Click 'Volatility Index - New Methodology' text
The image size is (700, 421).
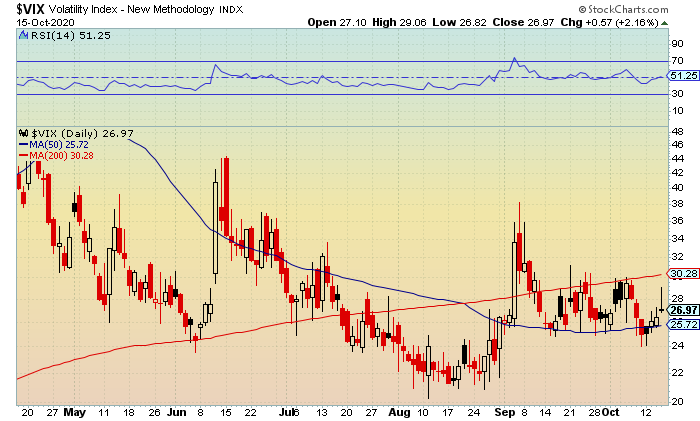[x=131, y=9]
